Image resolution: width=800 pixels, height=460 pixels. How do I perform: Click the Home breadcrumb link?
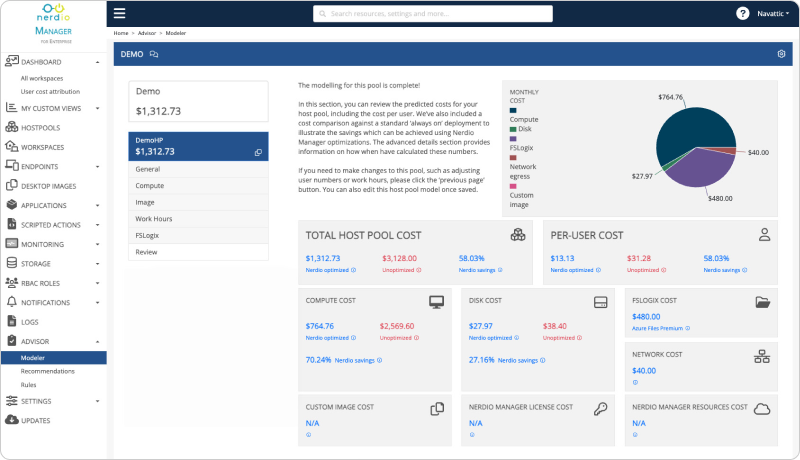121,33
